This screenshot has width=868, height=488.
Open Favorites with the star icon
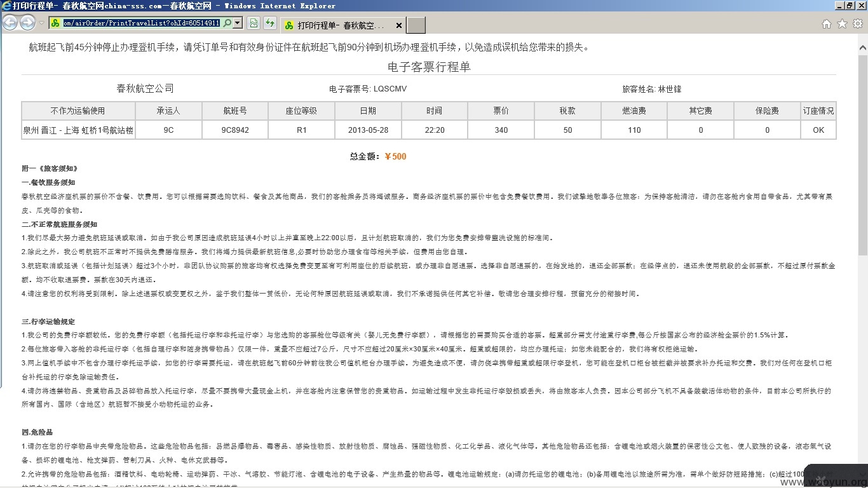842,24
